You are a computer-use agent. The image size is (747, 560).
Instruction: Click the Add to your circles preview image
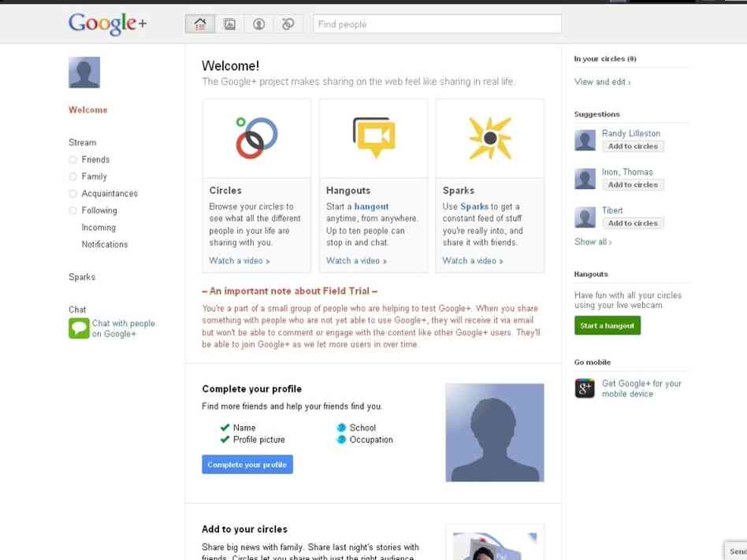495,543
